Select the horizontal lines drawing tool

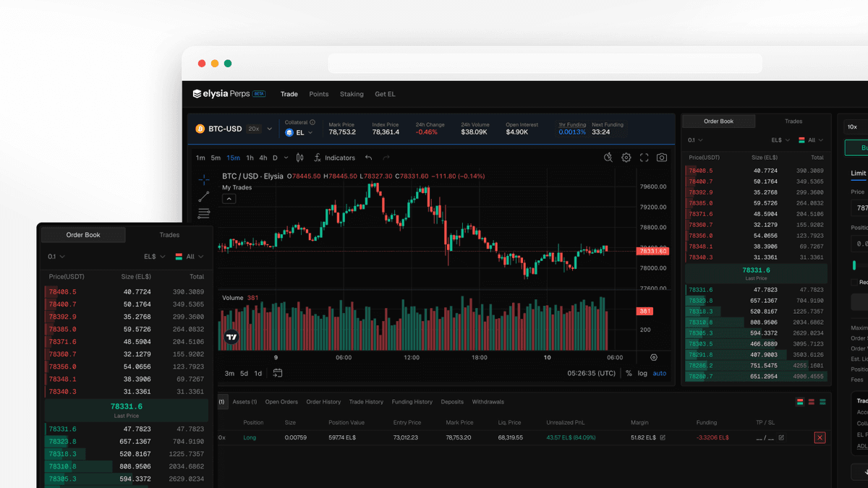[204, 214]
